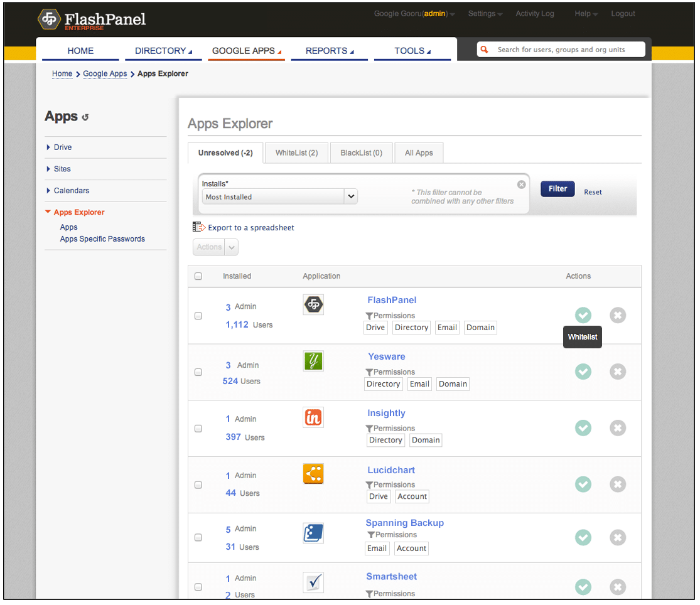Click the Lucidchart app icon
The height and width of the screenshot is (605, 700).
(x=313, y=474)
